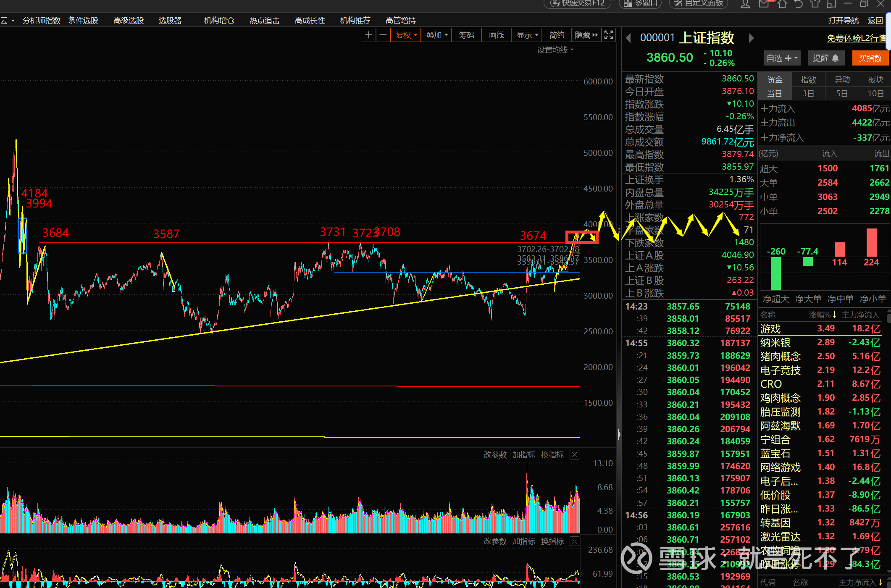Click the undo back arrow icon
The width and height of the screenshot is (891, 588).
pyautogui.click(x=798, y=4)
